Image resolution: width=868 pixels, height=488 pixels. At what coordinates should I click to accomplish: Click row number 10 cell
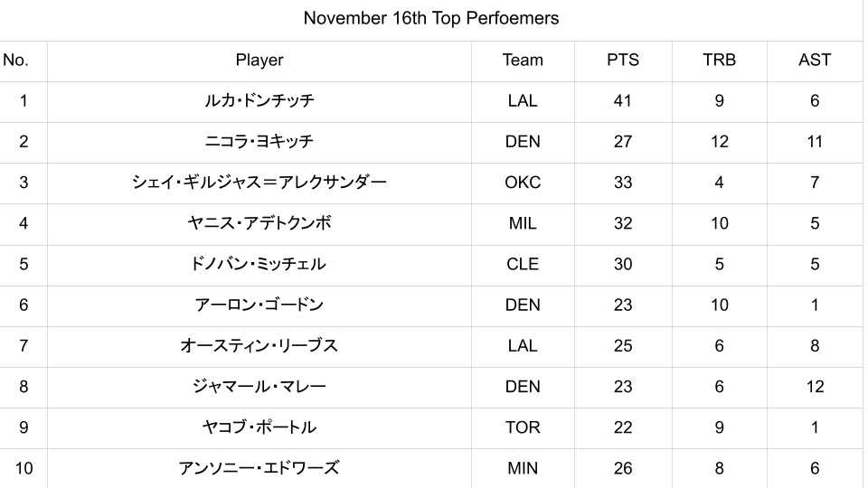pyautogui.click(x=24, y=468)
